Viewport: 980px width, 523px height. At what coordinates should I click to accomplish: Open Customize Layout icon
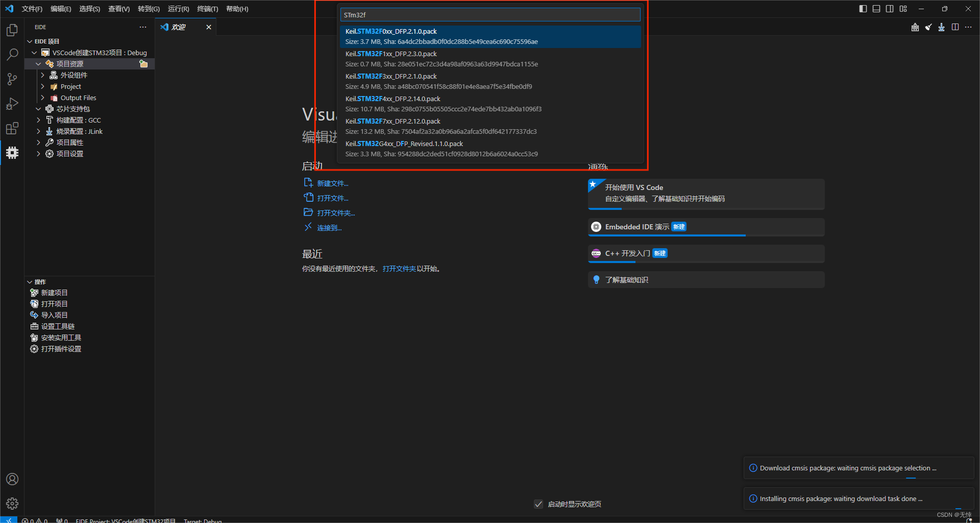(903, 9)
